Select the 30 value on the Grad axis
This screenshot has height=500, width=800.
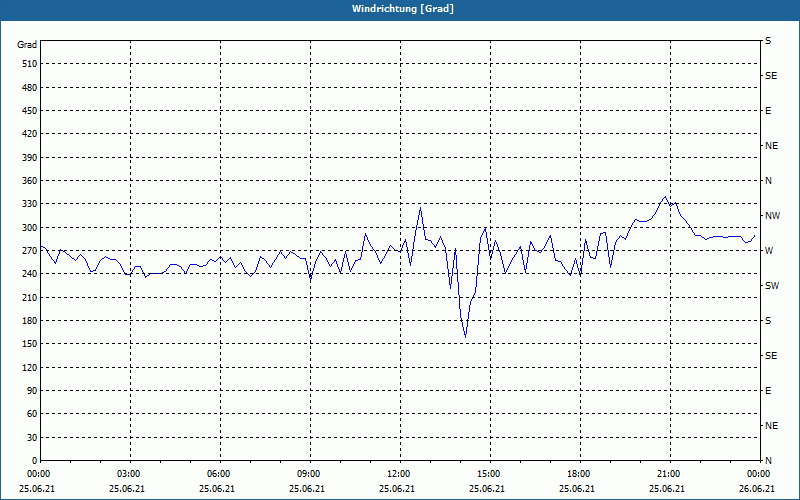tap(32, 437)
